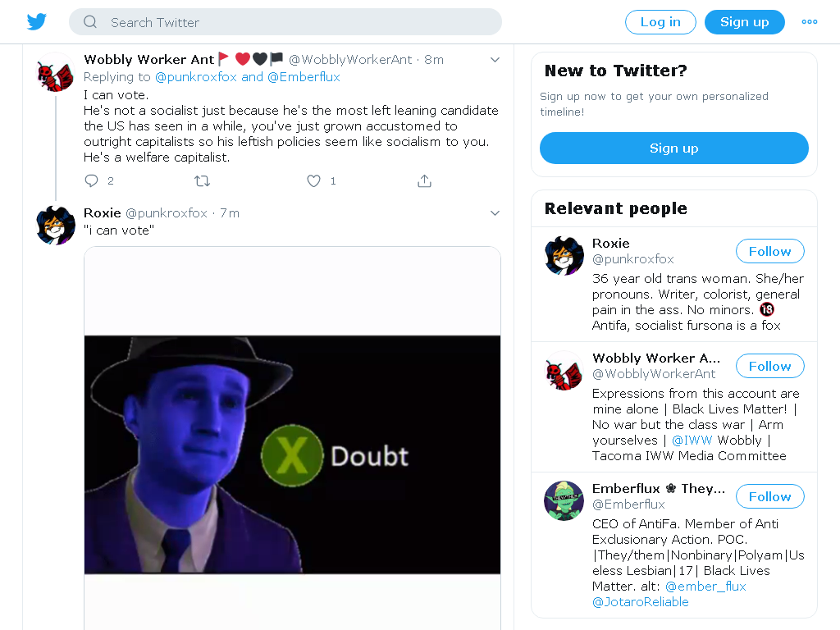Follow Roxie @punkroxfox
Viewport: 840px width, 630px height.
coord(769,251)
